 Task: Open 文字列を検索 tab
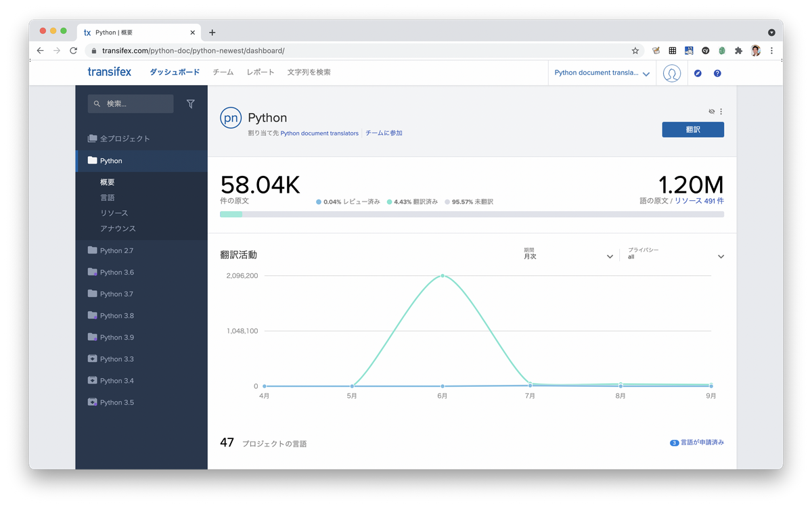pyautogui.click(x=309, y=72)
